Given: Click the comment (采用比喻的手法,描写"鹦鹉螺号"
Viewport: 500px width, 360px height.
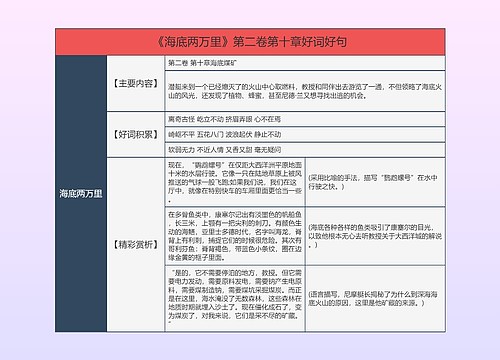Looking at the screenshot, I should [x=375, y=182].
